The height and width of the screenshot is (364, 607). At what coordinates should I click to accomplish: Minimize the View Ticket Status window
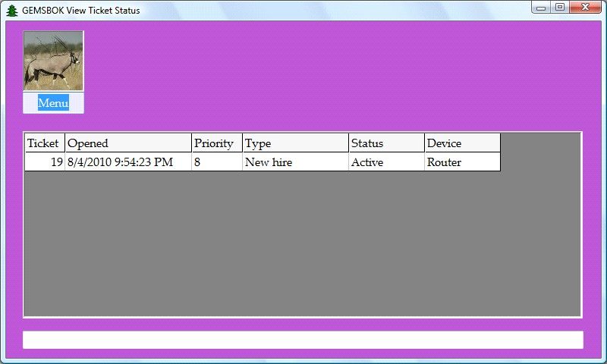541,8
